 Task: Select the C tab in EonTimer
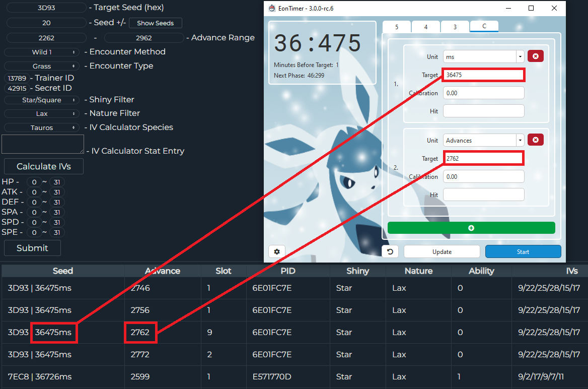(x=484, y=26)
